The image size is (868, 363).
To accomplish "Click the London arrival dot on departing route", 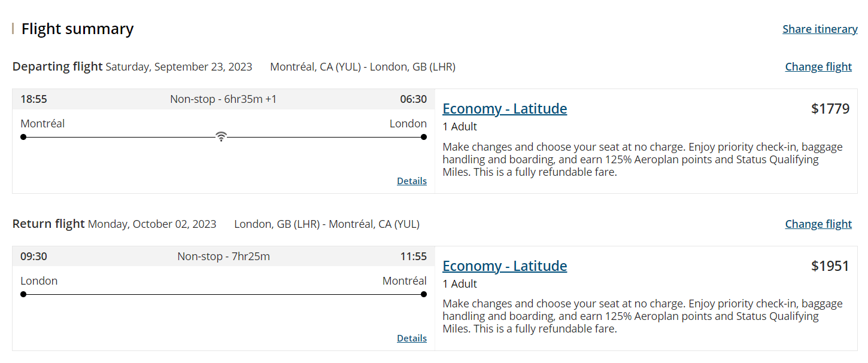I will tap(424, 137).
